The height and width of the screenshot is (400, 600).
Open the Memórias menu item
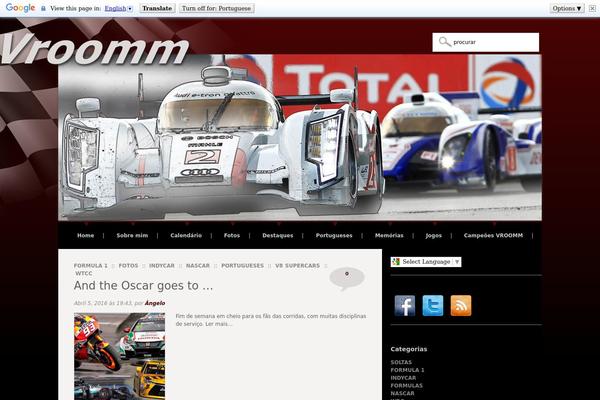389,235
